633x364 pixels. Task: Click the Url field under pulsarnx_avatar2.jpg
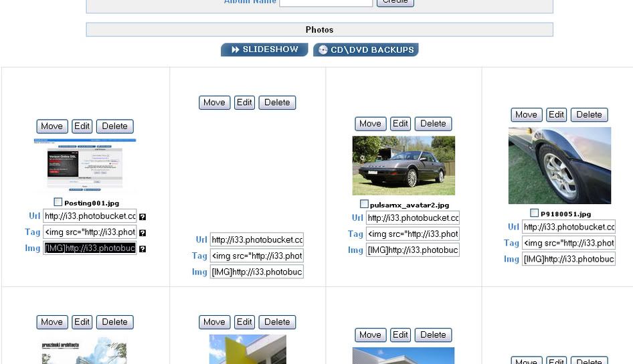(413, 217)
